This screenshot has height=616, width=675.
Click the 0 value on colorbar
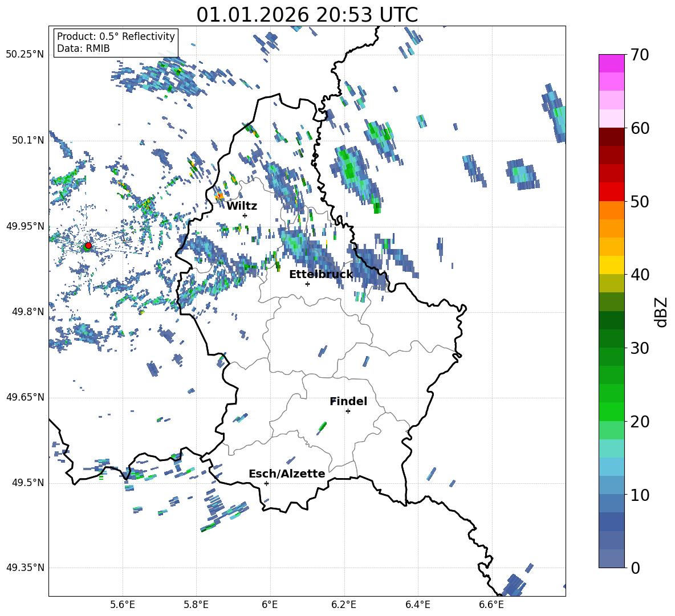coord(635,568)
